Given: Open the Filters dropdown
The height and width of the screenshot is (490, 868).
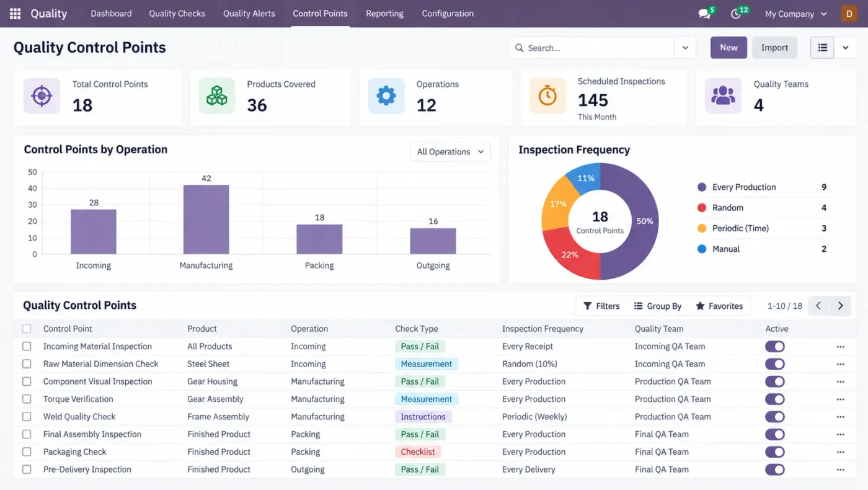Looking at the screenshot, I should tap(601, 306).
